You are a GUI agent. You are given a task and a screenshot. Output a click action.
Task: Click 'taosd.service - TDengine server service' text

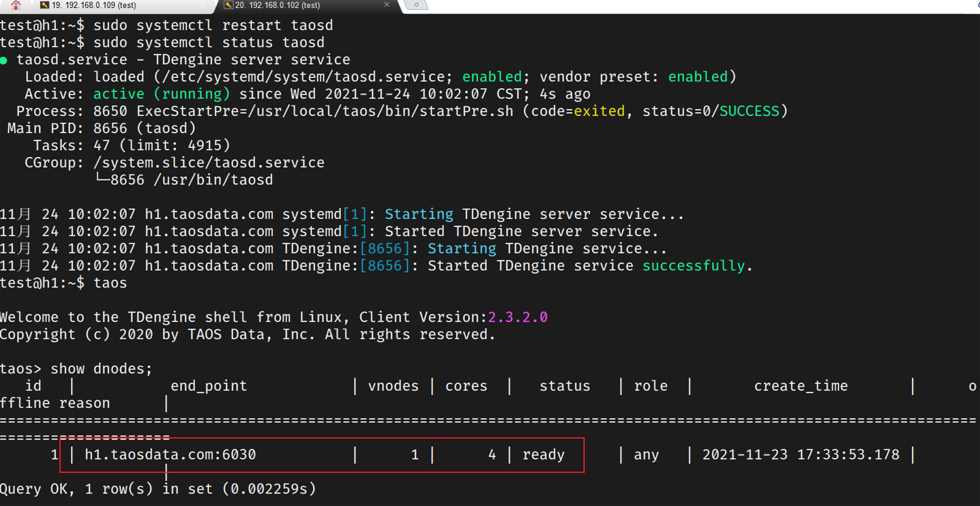tap(184, 60)
